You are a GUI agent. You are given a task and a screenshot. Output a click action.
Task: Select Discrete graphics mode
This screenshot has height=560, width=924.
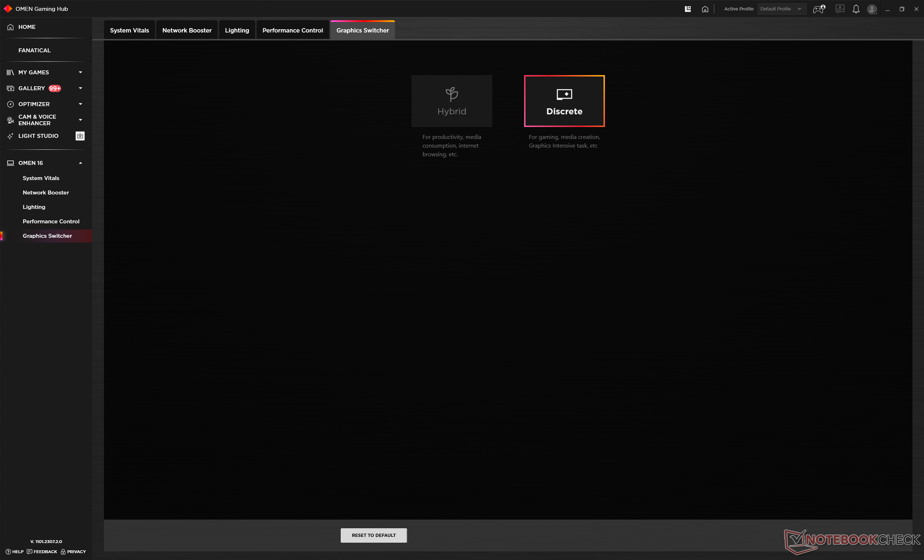[x=564, y=101]
